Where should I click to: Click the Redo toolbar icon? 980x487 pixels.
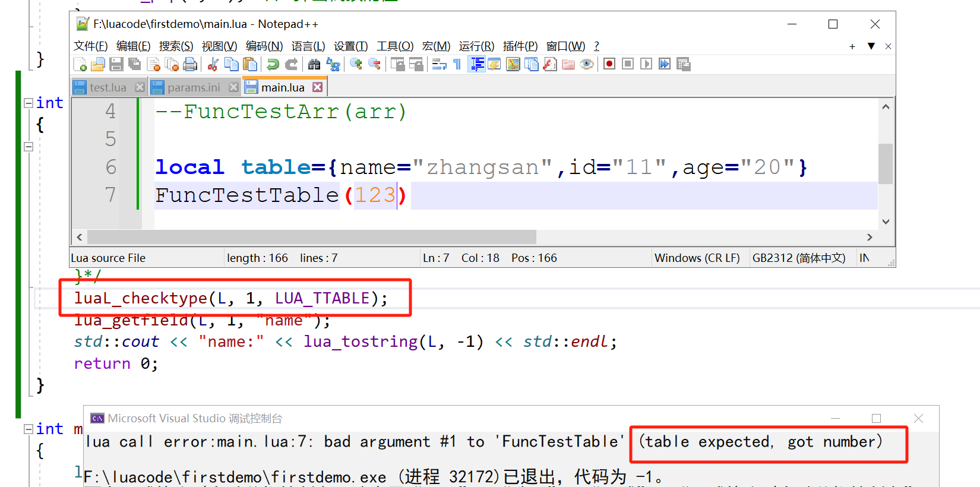point(291,64)
